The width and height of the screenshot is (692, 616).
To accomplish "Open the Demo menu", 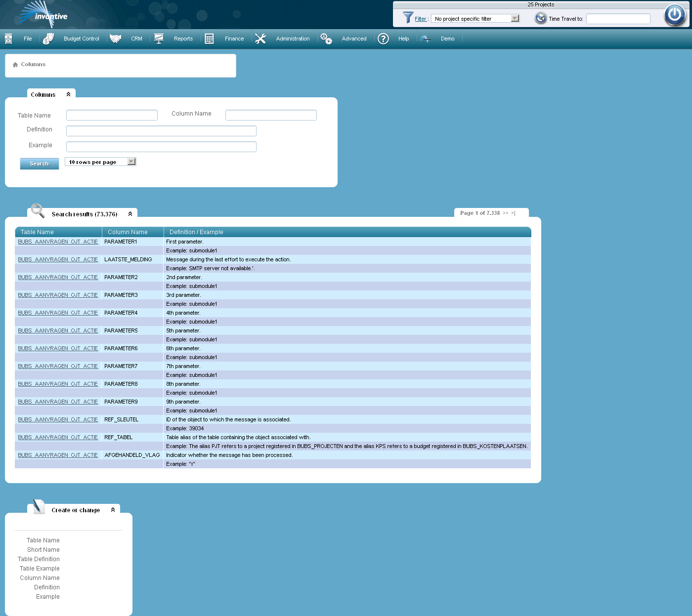I will [447, 39].
